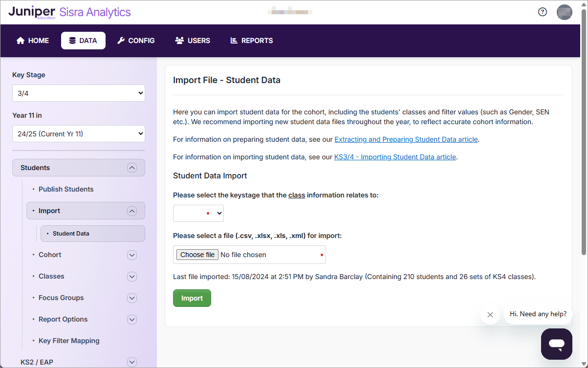Open the chat assistant bubble
Viewport: 588px width, 368px height.
coord(557,344)
